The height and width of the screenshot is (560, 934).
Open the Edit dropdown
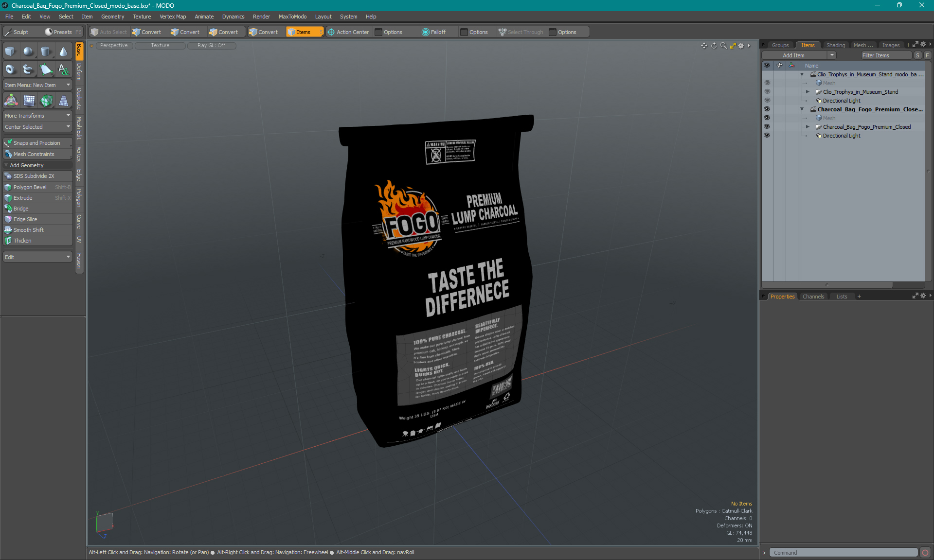37,257
